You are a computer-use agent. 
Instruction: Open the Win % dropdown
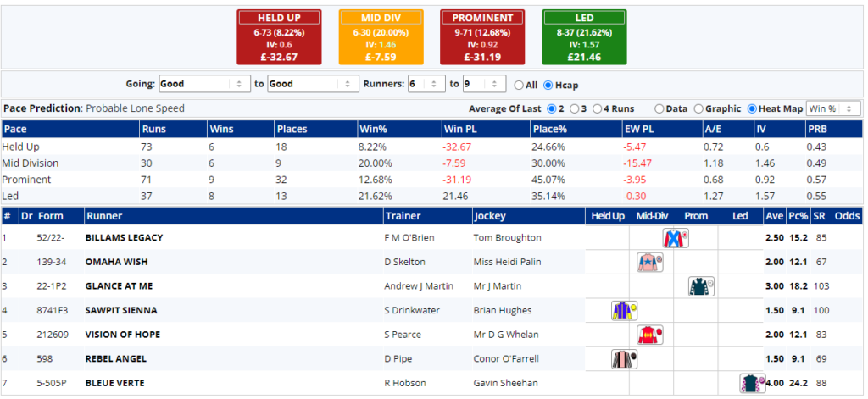pos(833,108)
